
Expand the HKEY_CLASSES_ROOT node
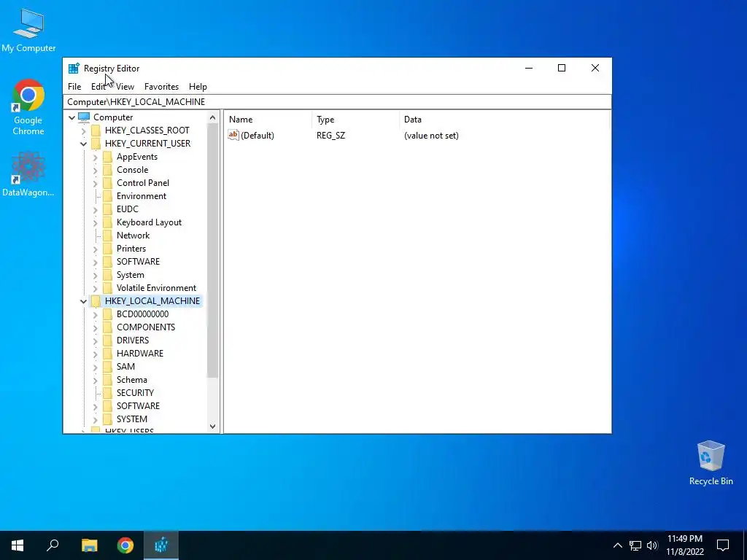click(x=83, y=131)
